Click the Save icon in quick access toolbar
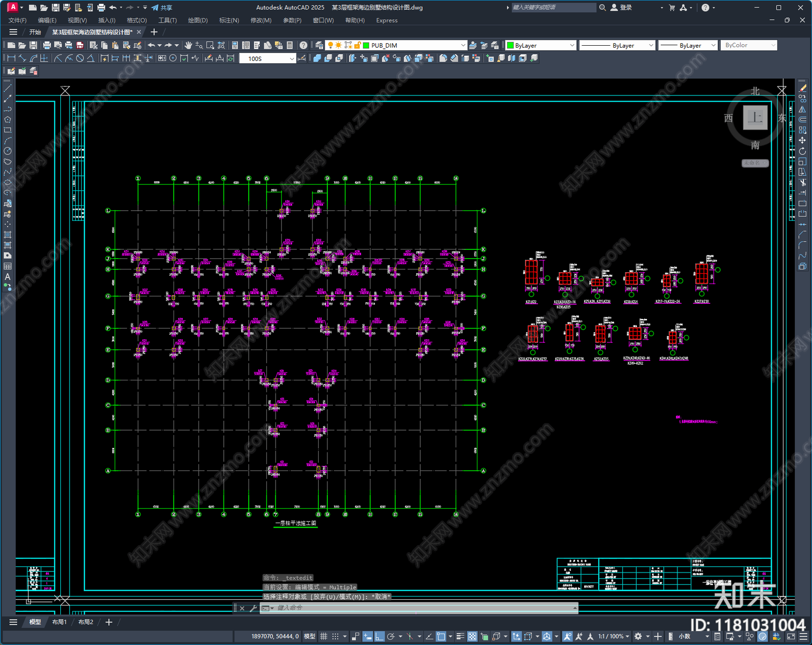The height and width of the screenshot is (645, 812). point(55,8)
